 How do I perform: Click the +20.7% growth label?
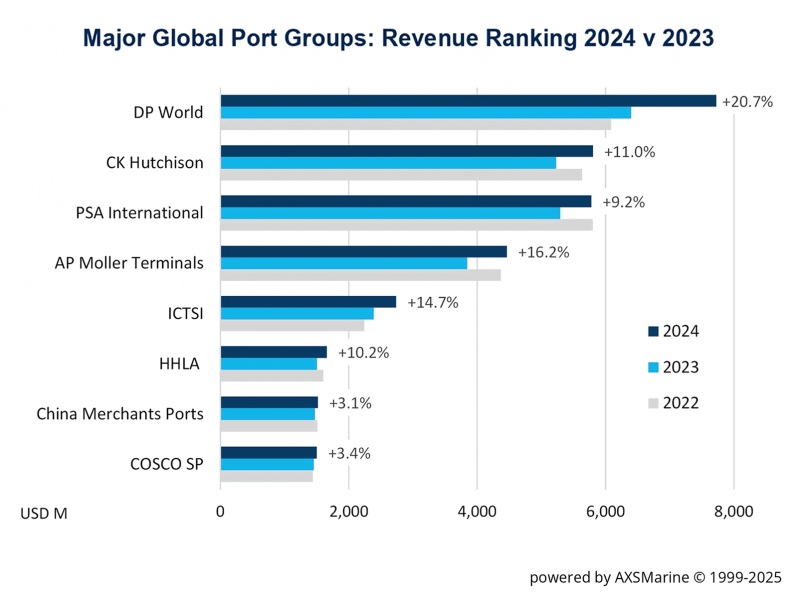(748, 102)
